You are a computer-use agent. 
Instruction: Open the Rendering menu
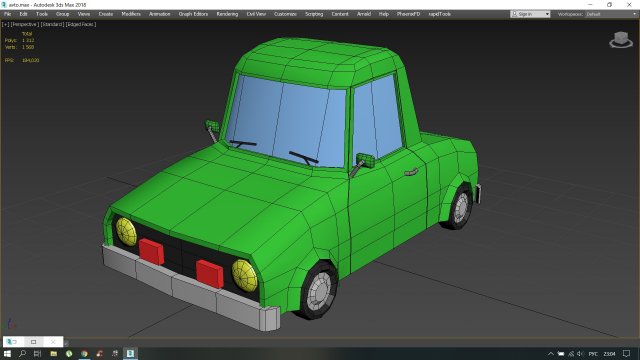pyautogui.click(x=227, y=14)
